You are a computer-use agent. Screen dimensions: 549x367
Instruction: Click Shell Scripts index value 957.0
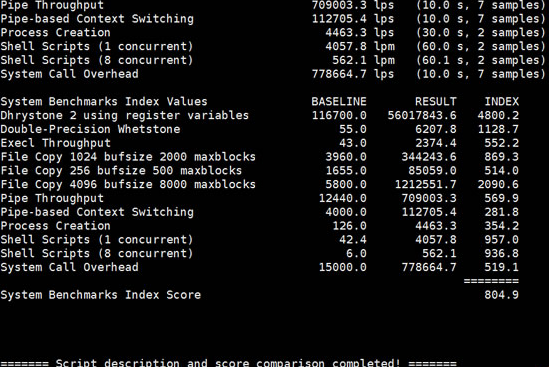tap(502, 240)
